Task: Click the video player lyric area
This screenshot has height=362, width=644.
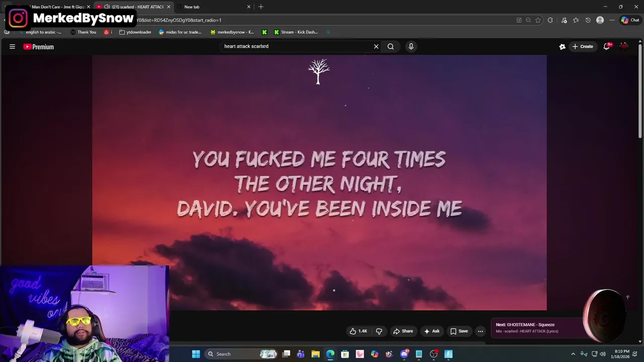Action: [x=319, y=183]
